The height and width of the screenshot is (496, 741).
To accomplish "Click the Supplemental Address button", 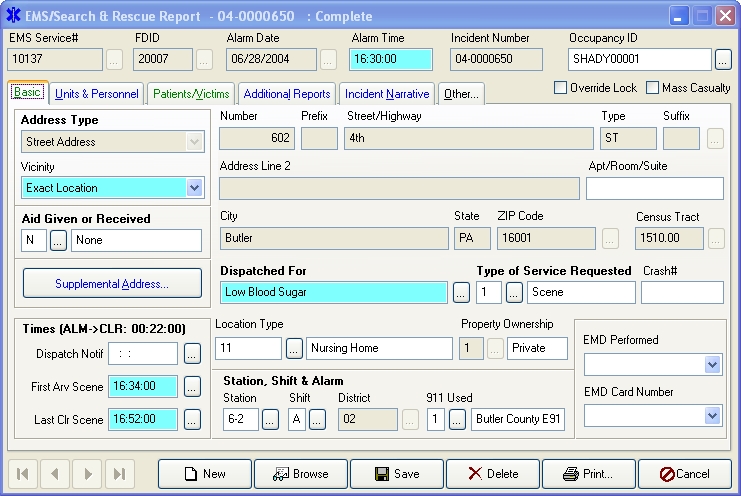I will [x=112, y=284].
